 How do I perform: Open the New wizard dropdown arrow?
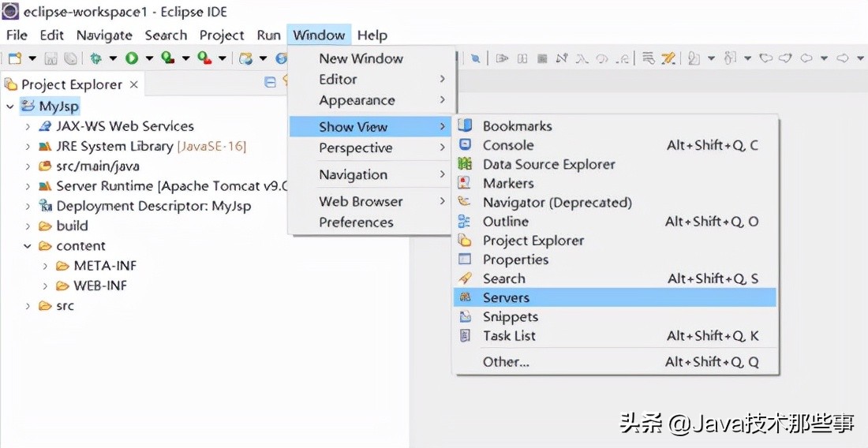coord(32,58)
